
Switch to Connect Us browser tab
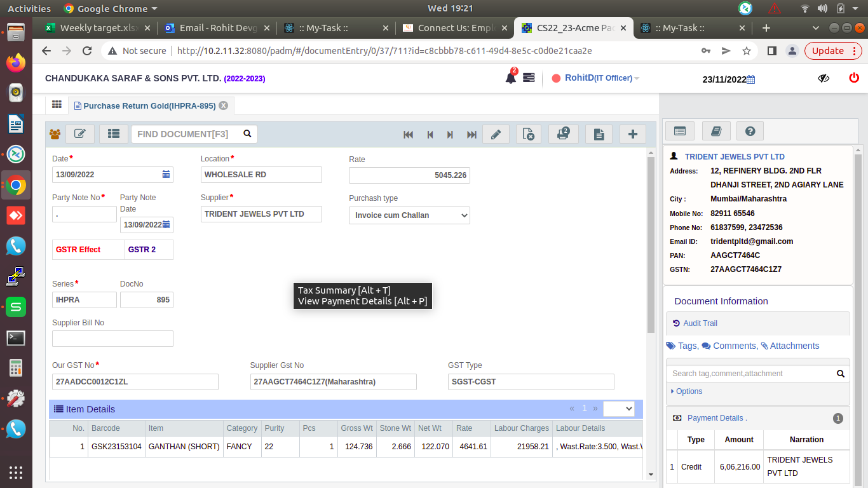(456, 28)
